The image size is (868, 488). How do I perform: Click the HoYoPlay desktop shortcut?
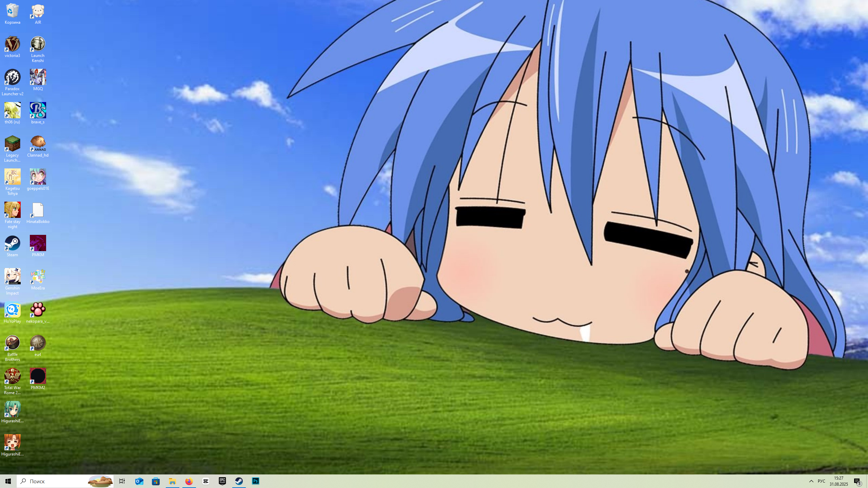coord(13,313)
